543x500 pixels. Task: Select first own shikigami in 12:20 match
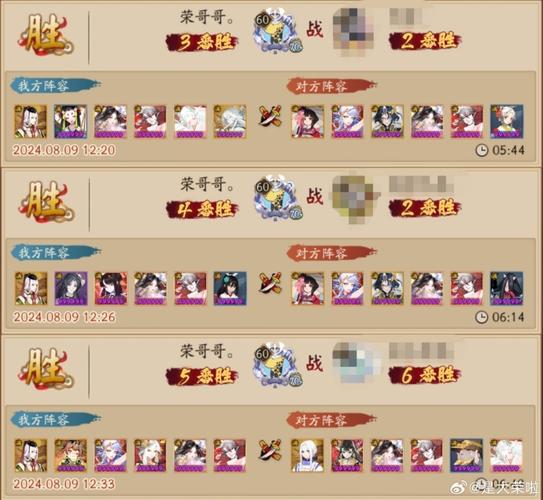coord(30,122)
